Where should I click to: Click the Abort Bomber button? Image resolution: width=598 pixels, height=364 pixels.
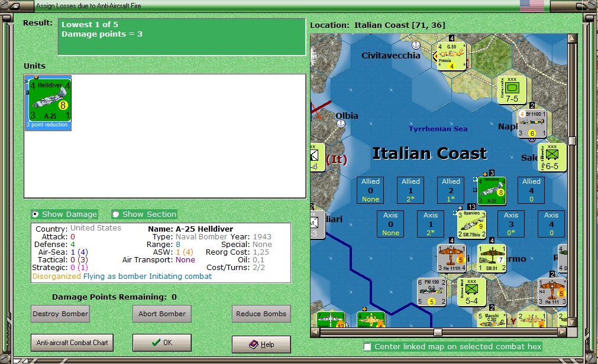[162, 314]
